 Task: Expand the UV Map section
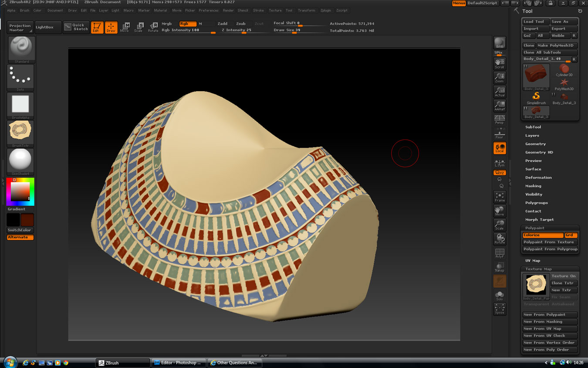[x=533, y=261]
